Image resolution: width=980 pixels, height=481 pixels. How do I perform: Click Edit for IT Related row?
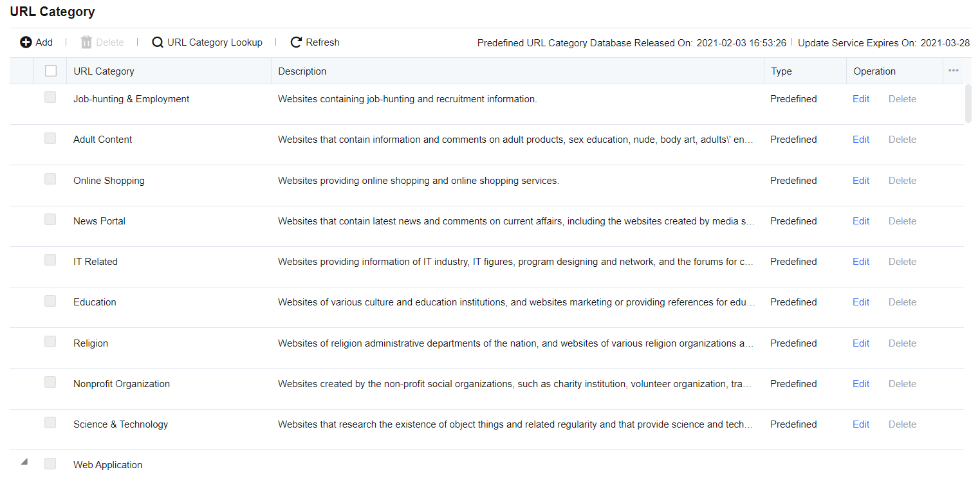[x=861, y=262]
